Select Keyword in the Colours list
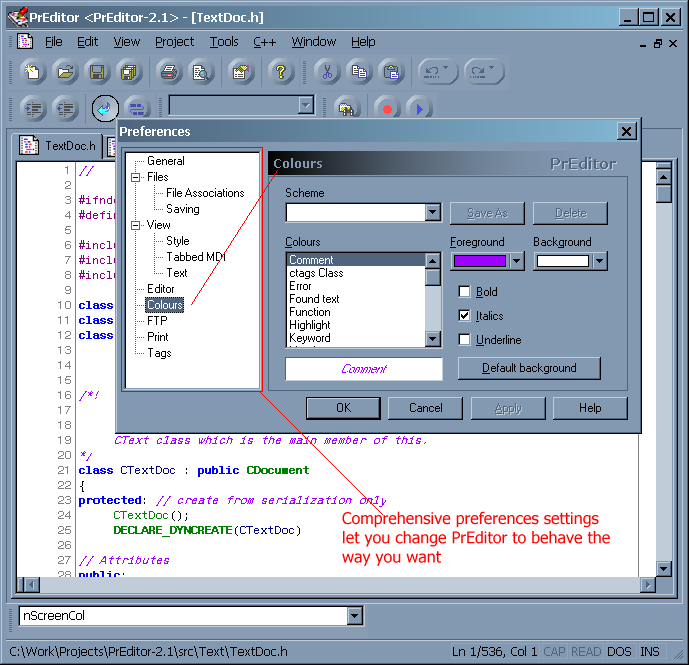The height and width of the screenshot is (665, 689). click(x=310, y=338)
